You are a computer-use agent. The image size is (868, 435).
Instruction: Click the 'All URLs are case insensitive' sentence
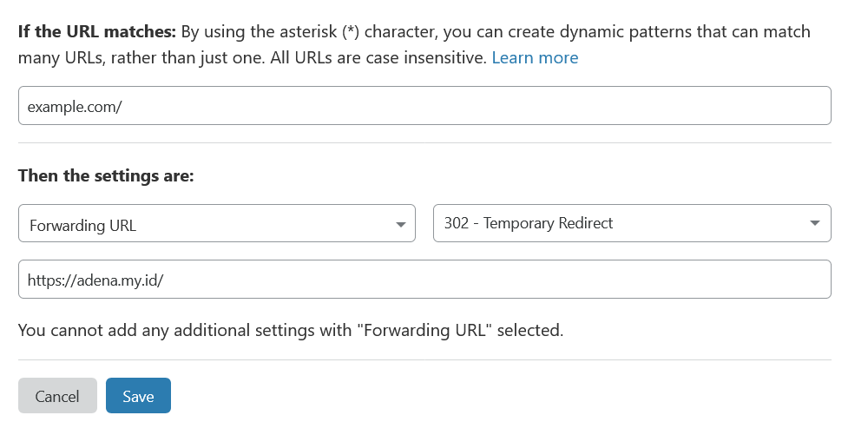[x=378, y=57]
